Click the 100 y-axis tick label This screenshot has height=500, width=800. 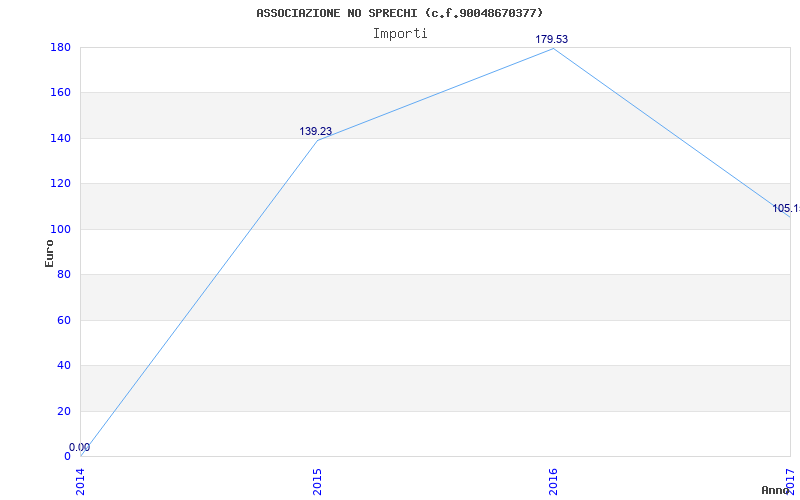(60, 229)
